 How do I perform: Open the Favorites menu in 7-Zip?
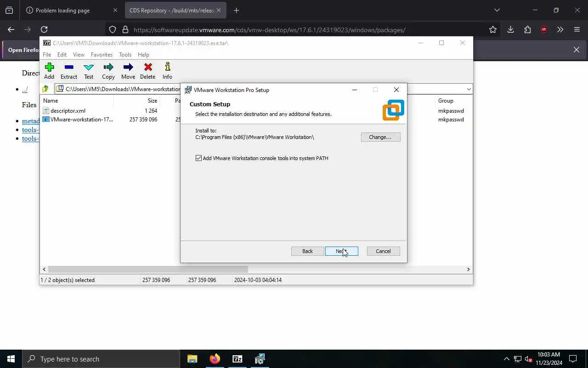click(102, 54)
